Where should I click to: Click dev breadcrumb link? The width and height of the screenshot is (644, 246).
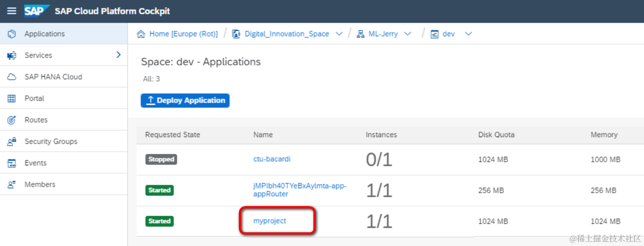click(x=448, y=34)
